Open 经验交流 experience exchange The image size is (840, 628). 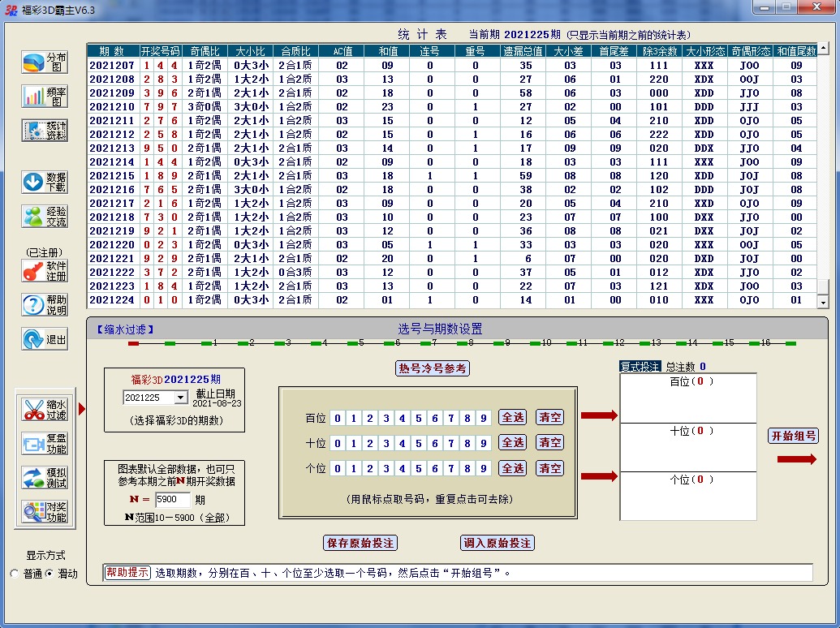pyautogui.click(x=45, y=216)
